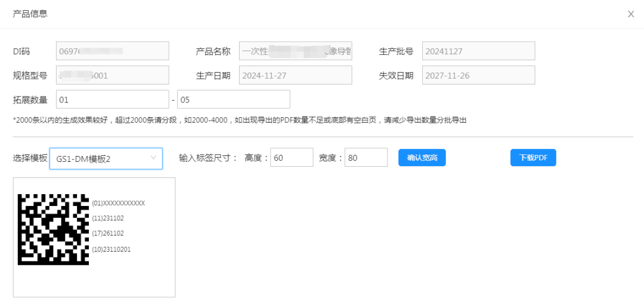
Task: Click the 拓展数量 label
Action: pyautogui.click(x=30, y=99)
